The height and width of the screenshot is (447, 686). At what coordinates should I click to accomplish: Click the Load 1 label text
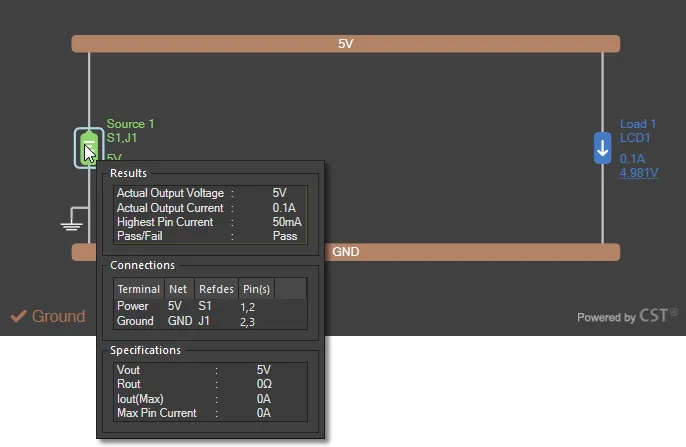click(x=638, y=124)
